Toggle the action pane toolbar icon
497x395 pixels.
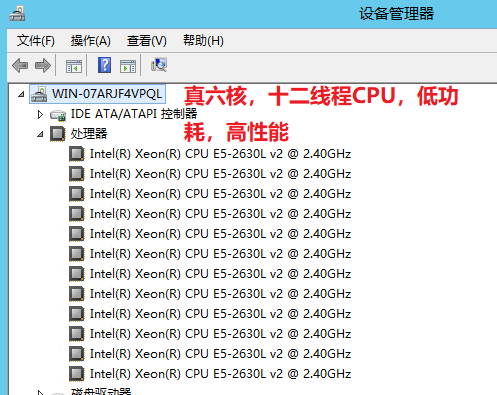pos(128,66)
